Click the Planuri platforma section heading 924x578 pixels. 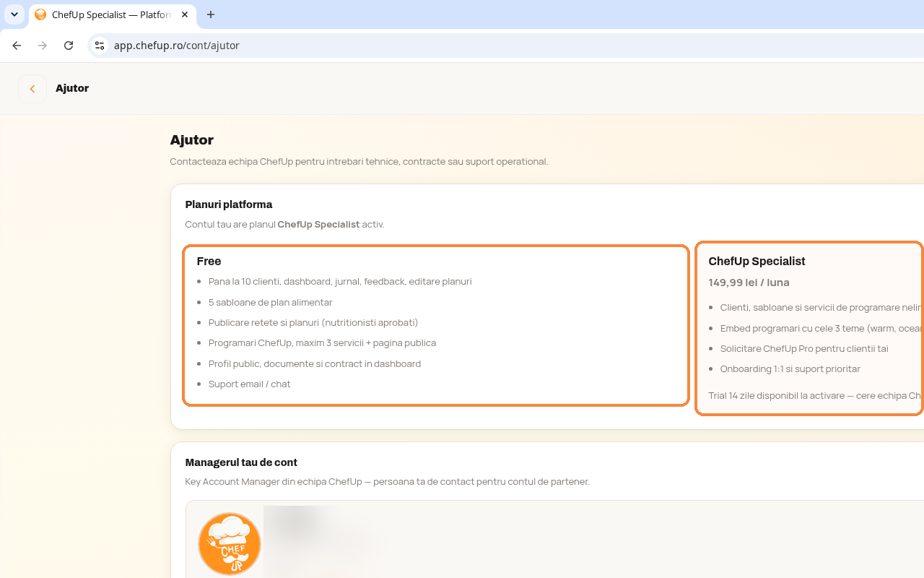coord(229,204)
